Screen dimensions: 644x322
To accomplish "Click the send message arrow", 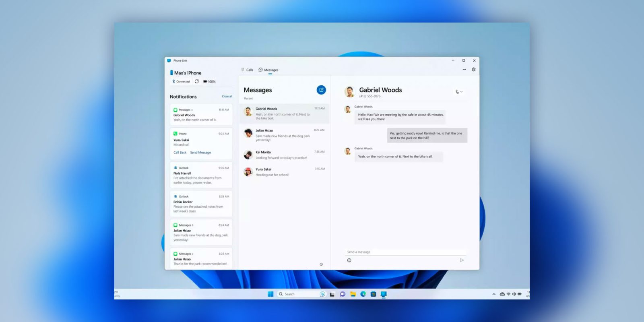I will point(462,260).
